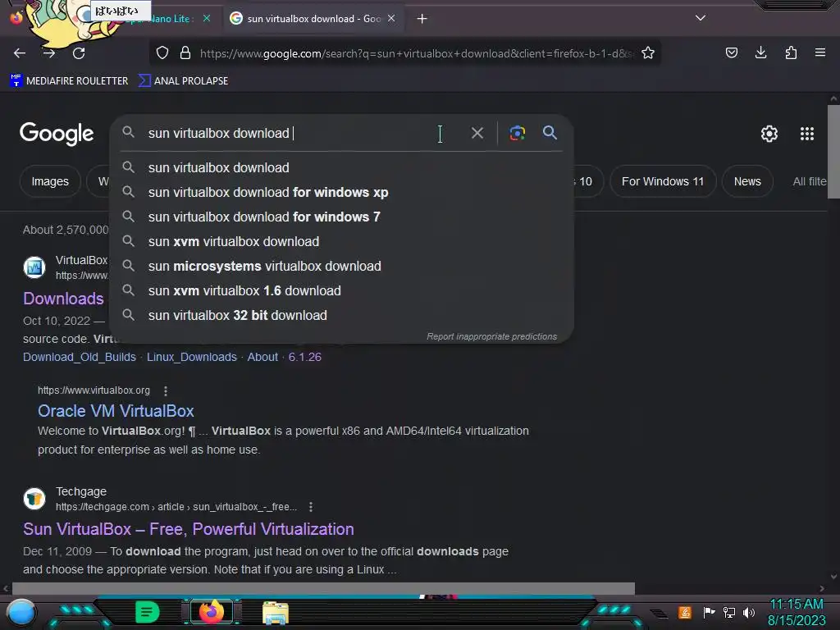Select suggestion 'sun virtualbox download'
Screen dimensions: 840x630
[341, 167]
